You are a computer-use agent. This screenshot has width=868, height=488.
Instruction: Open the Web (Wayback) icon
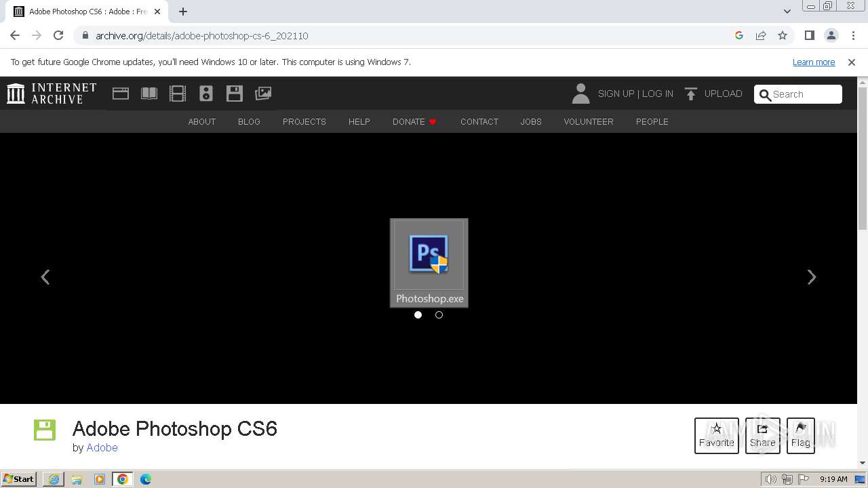pos(121,94)
